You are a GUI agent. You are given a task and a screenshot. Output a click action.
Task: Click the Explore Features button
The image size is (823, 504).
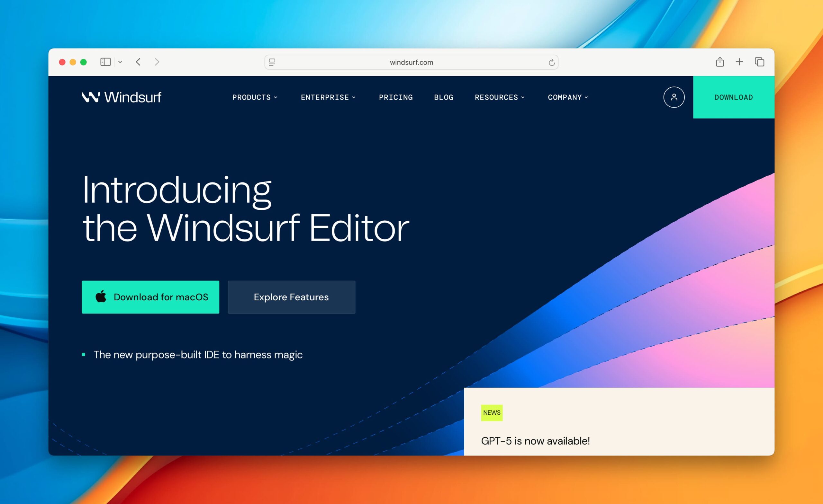(291, 297)
